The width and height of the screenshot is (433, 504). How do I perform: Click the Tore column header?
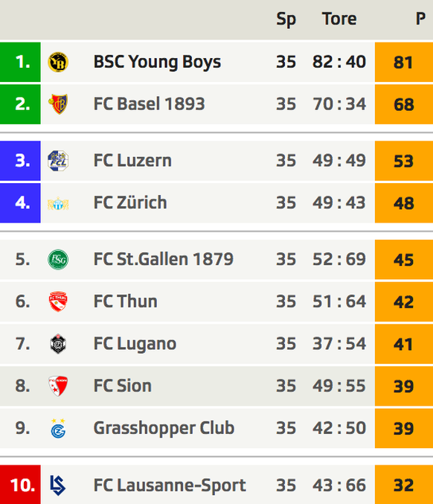tap(339, 19)
